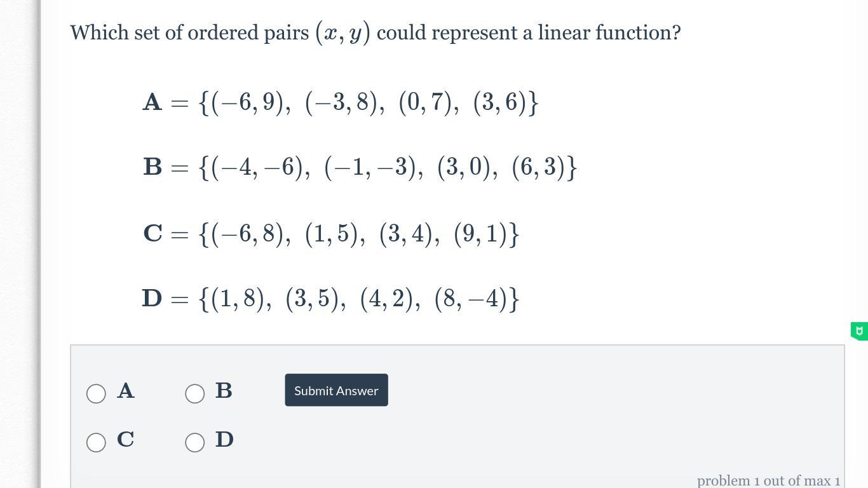Click the bold A label beside its radio

point(126,391)
